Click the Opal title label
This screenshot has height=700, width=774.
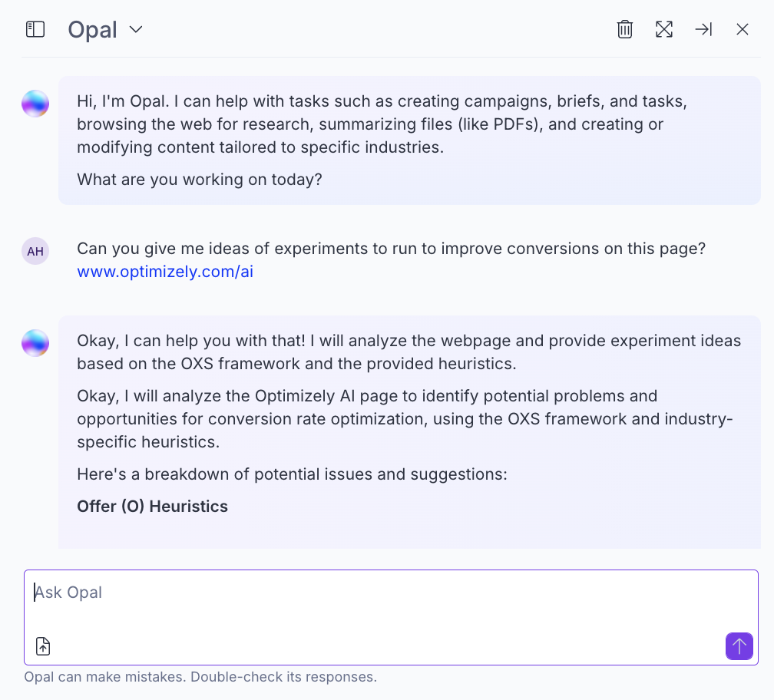pos(91,28)
